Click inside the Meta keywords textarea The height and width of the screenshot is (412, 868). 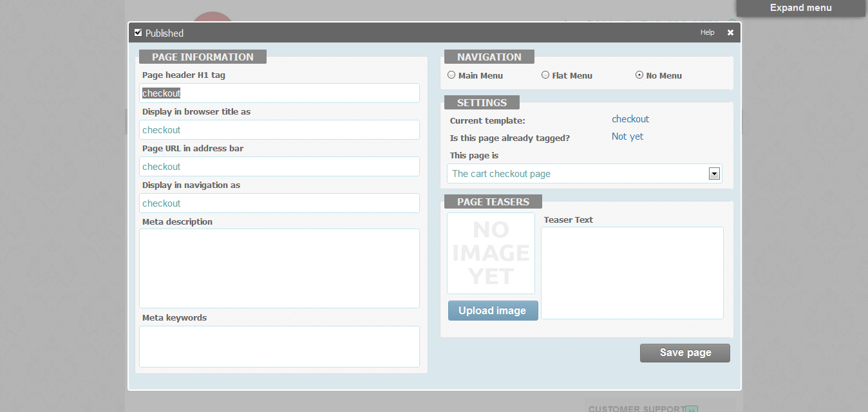click(279, 346)
